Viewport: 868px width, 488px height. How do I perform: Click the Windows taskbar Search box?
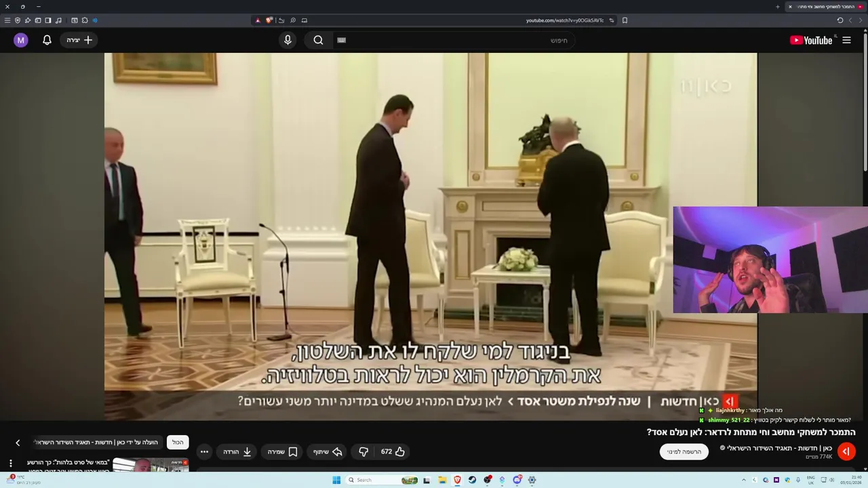[383, 480]
